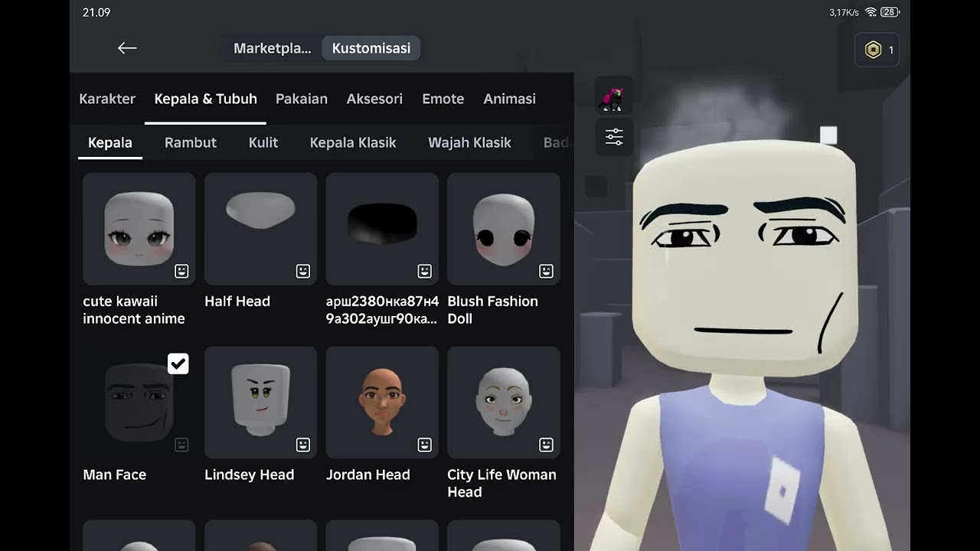Select the Kepala Klasik sub-tab
980x551 pixels.
pyautogui.click(x=353, y=142)
